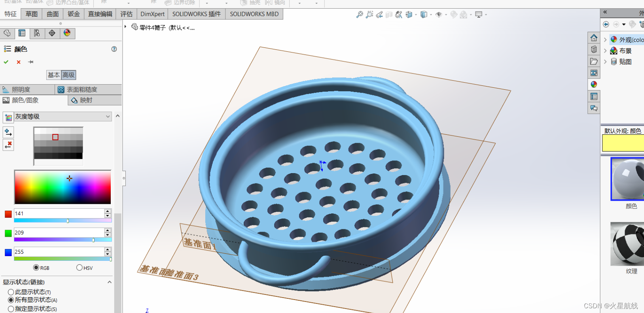Select the HSV radio button
The width and height of the screenshot is (644, 313).
(80, 268)
